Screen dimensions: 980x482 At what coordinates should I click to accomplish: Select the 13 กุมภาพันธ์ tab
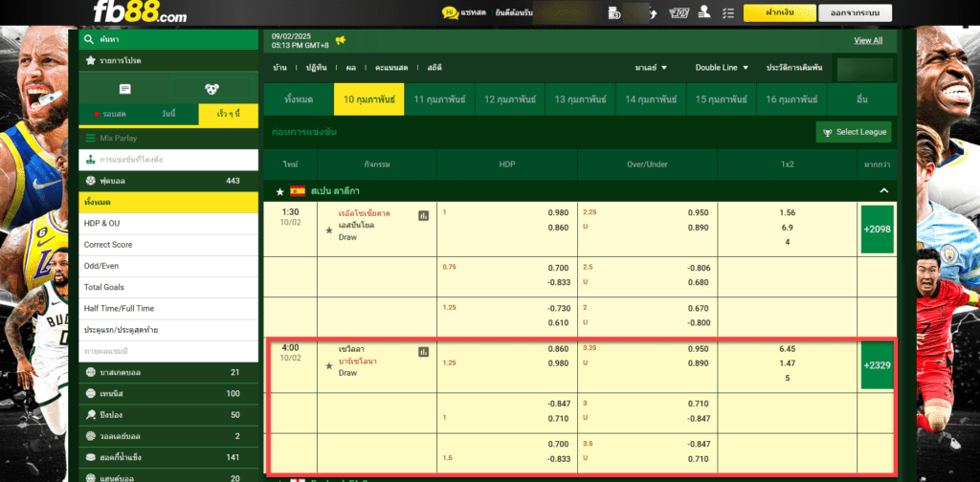click(x=580, y=99)
